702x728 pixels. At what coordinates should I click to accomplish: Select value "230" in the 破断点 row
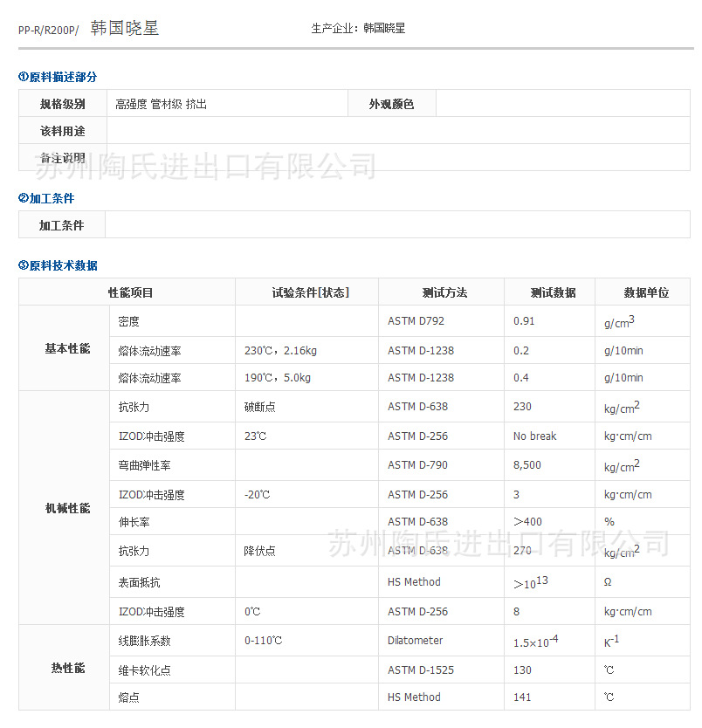point(522,406)
